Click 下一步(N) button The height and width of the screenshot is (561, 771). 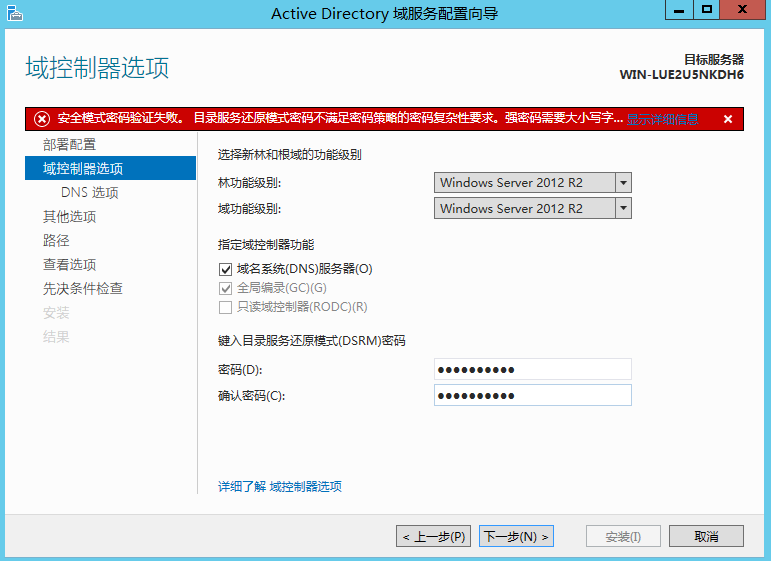tap(516, 536)
